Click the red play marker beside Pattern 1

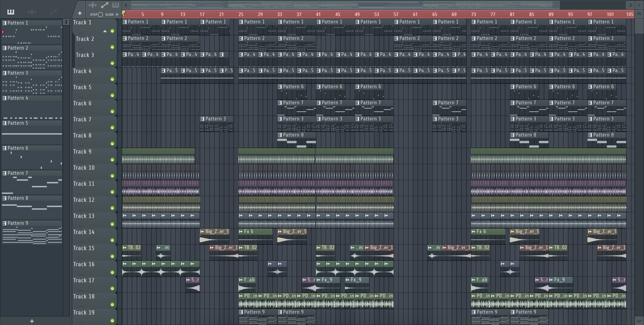tap(3, 32)
